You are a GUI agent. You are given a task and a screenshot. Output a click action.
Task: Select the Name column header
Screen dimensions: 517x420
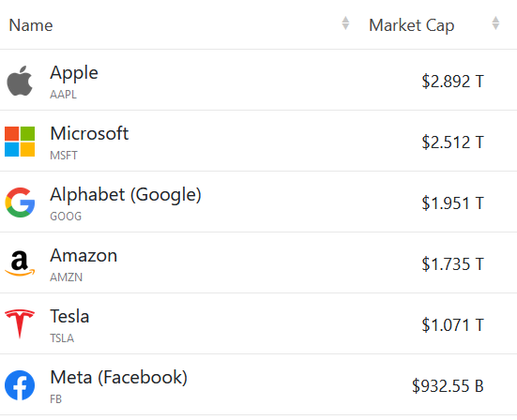coord(31,25)
